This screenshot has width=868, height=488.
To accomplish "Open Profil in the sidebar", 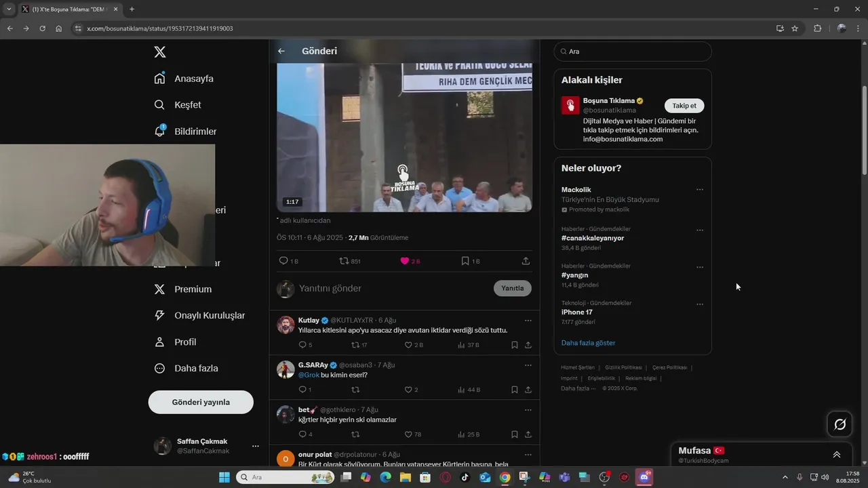I will (x=175, y=342).
